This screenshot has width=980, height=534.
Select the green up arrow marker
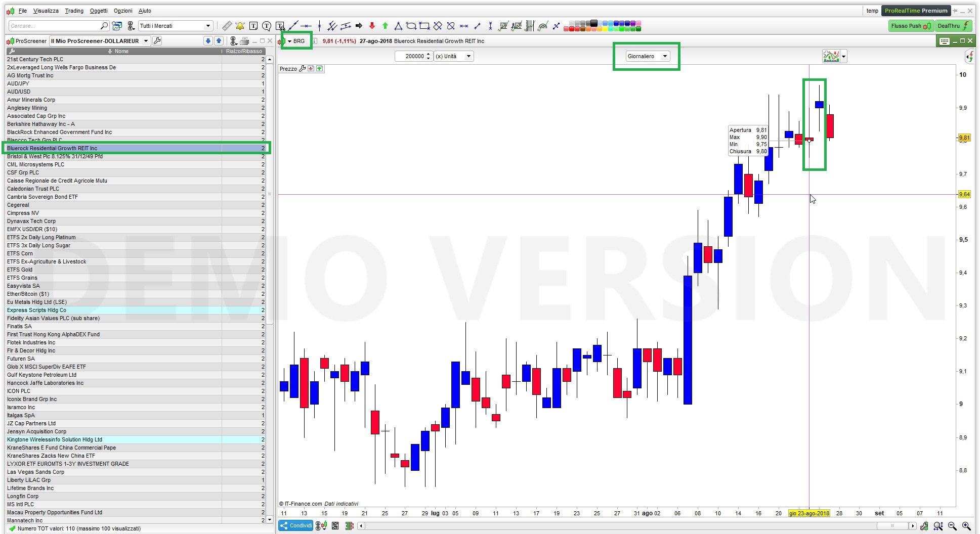click(x=385, y=26)
